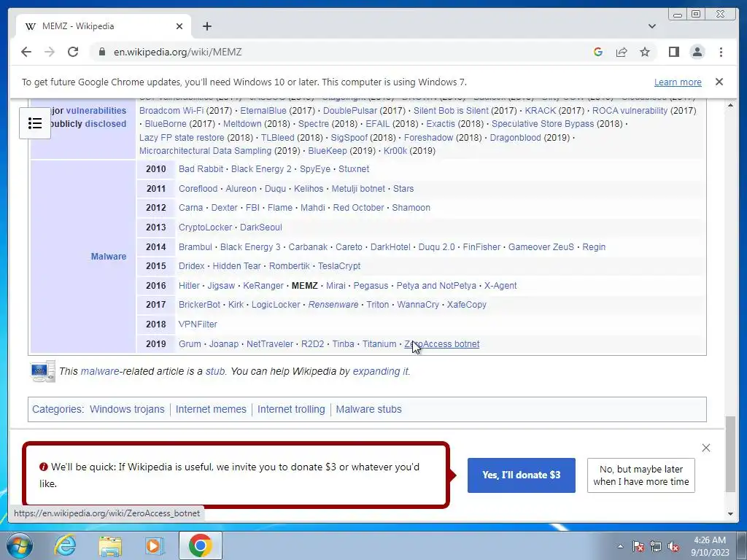
Task: Toggle the Wikipedia table of contents
Action: (x=35, y=123)
